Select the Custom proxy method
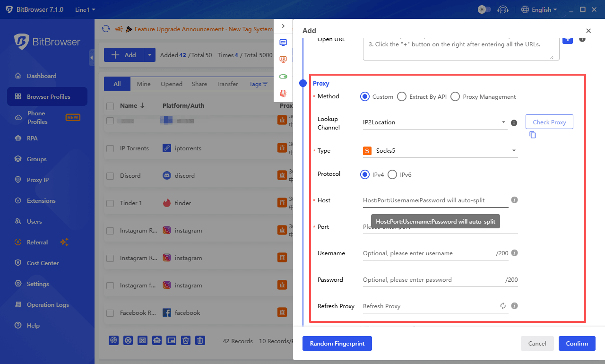 point(364,96)
